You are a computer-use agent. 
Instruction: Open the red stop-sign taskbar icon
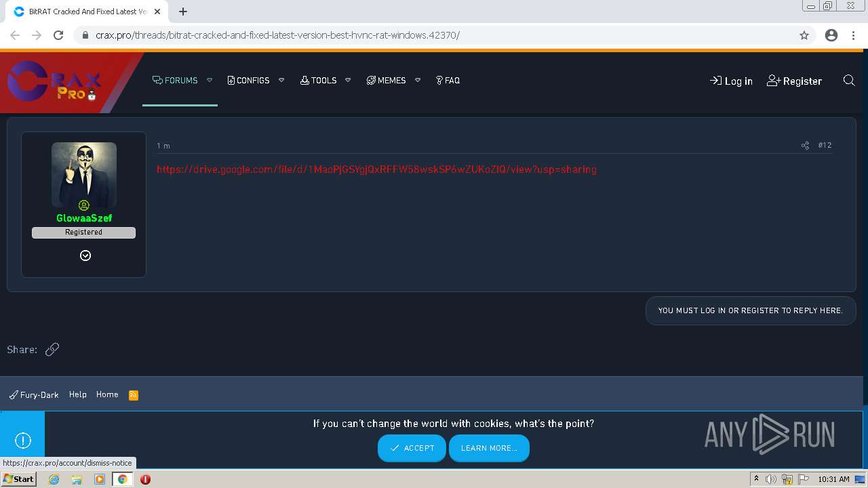(x=145, y=479)
